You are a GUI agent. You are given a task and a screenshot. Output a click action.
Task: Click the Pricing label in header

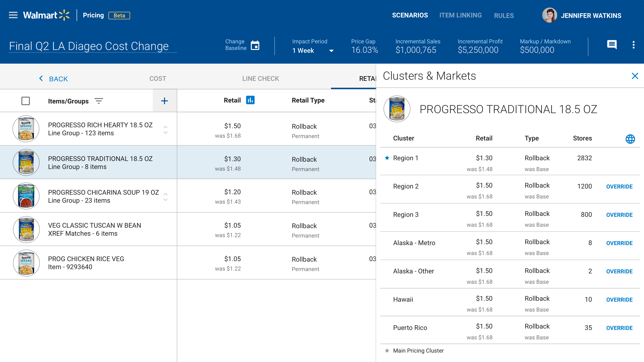click(93, 15)
